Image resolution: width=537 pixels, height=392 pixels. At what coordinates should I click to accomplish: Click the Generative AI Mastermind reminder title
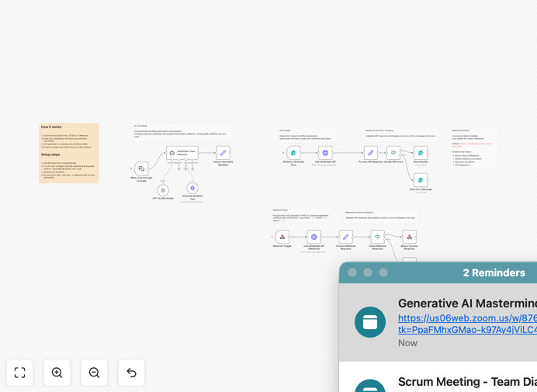click(x=467, y=304)
